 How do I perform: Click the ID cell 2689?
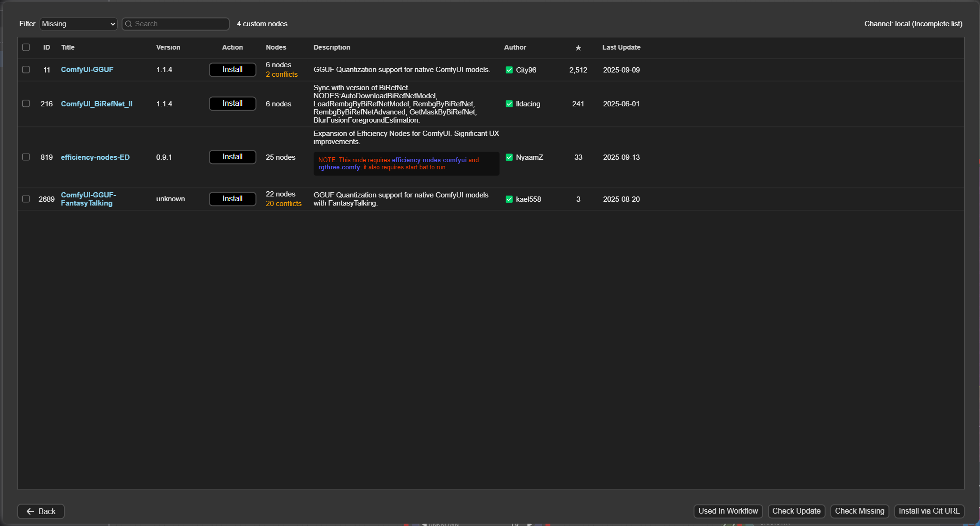click(47, 199)
